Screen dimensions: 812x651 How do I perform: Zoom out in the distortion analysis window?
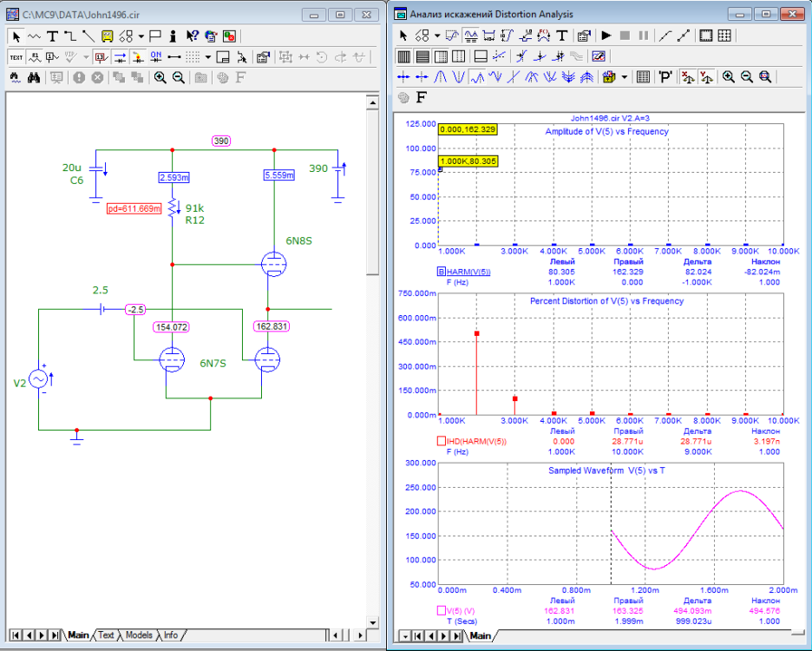[747, 76]
